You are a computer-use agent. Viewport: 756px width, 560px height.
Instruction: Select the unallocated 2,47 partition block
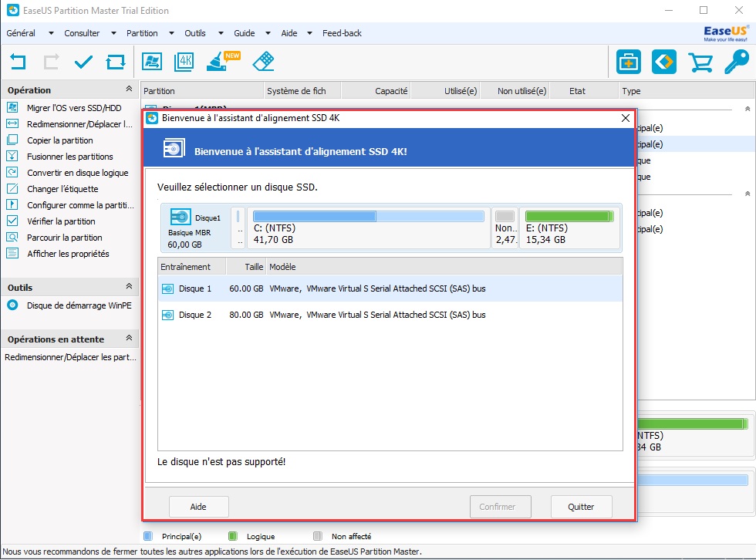pos(505,228)
